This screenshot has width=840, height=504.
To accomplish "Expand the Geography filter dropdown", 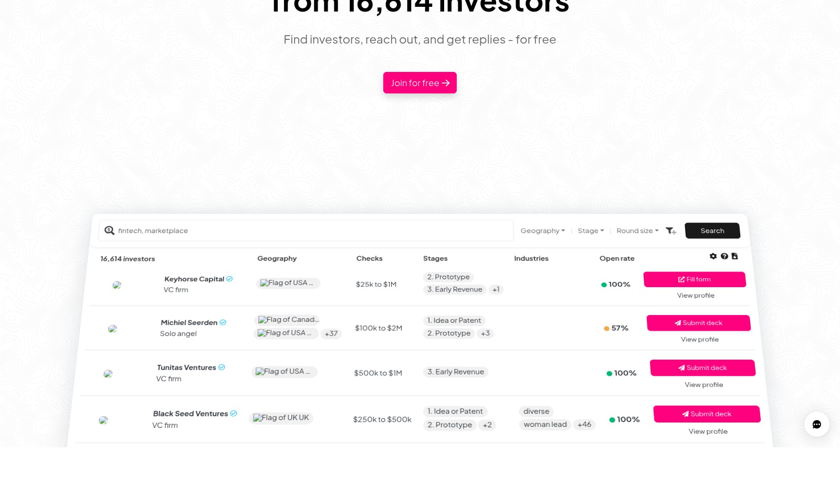I will 543,230.
